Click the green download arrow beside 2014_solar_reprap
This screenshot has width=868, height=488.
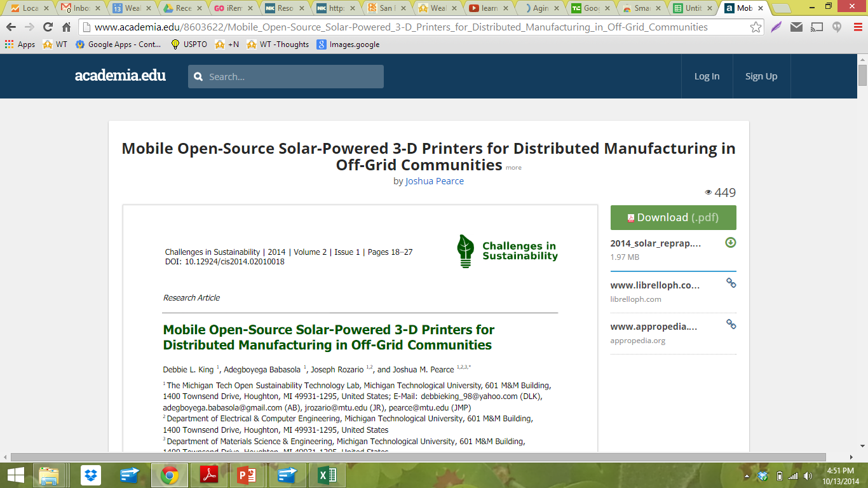click(731, 243)
